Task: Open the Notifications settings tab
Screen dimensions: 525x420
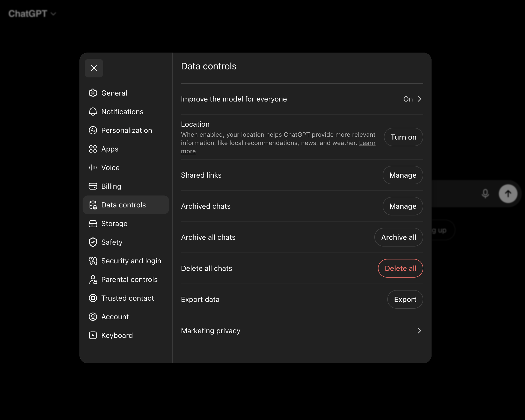Action: [x=126, y=112]
